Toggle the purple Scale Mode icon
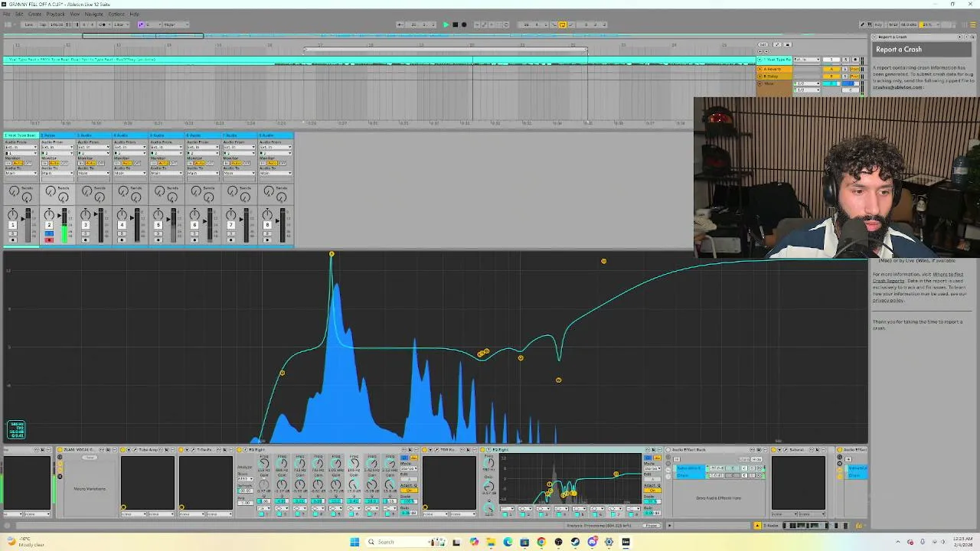Viewport: 980px width, 551px height. coord(141,24)
